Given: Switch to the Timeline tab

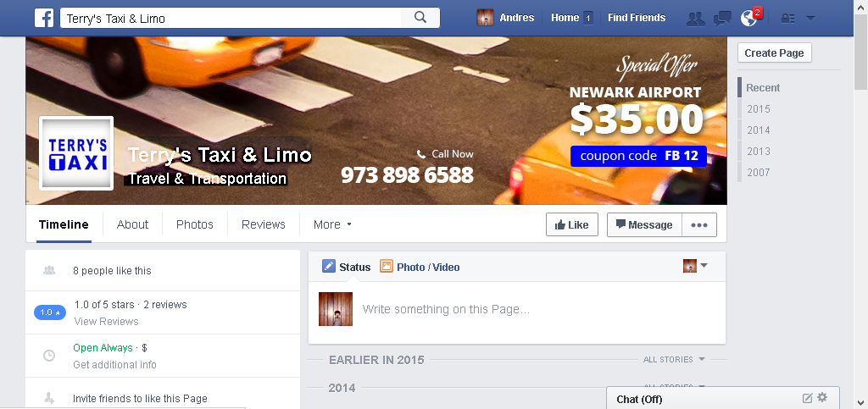Looking at the screenshot, I should pyautogui.click(x=64, y=224).
